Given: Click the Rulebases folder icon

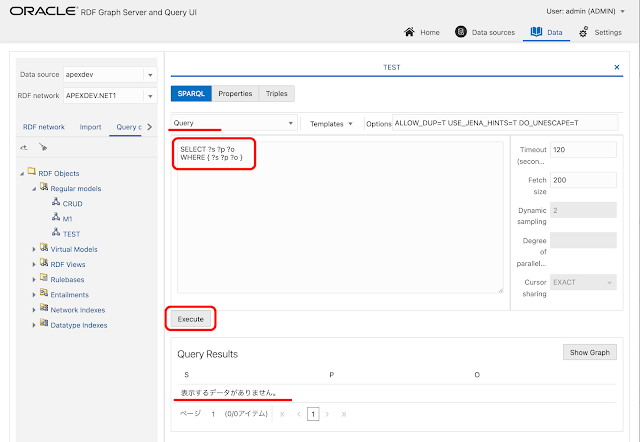Looking at the screenshot, I should [44, 278].
